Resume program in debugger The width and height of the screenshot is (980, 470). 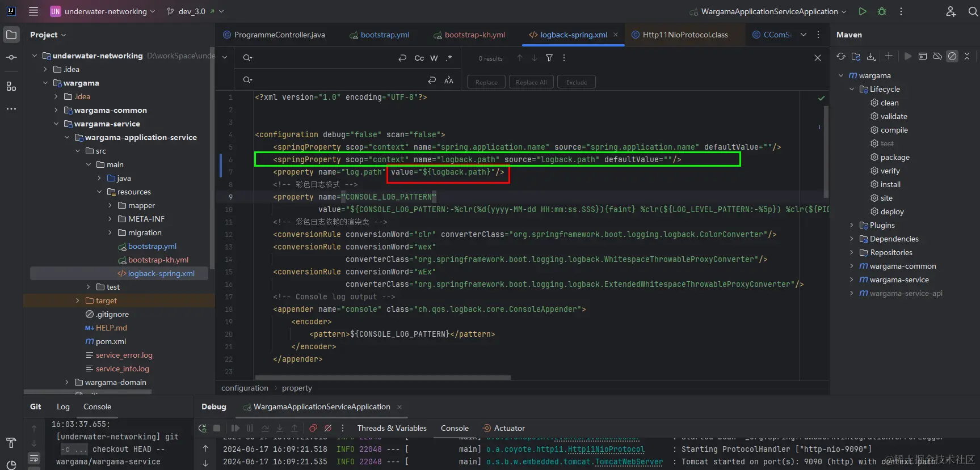tap(235, 428)
